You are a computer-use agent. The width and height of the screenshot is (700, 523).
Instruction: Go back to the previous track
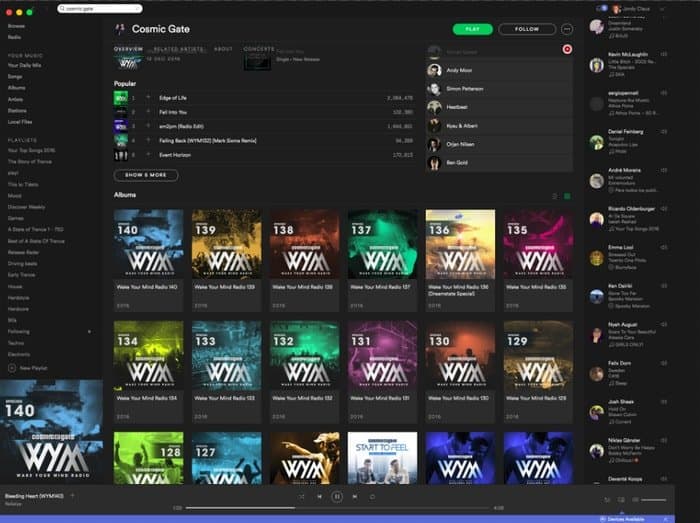319,496
